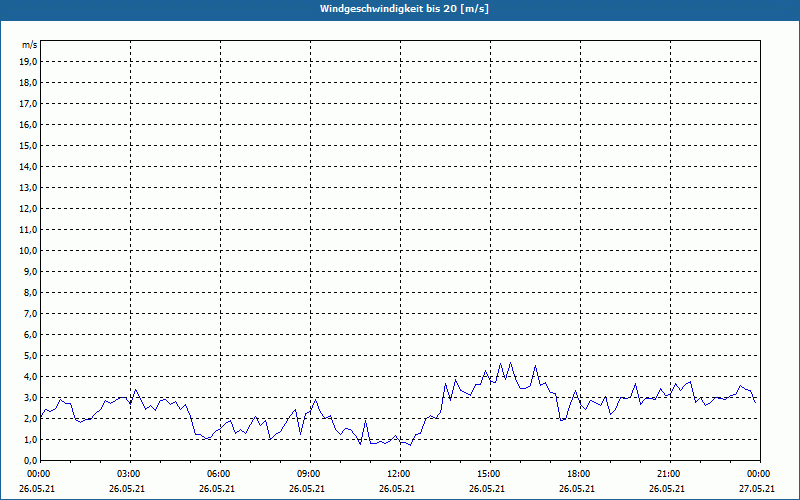The height and width of the screenshot is (500, 800).
Task: Pick the 21:00 time axis label
Action: (669, 474)
